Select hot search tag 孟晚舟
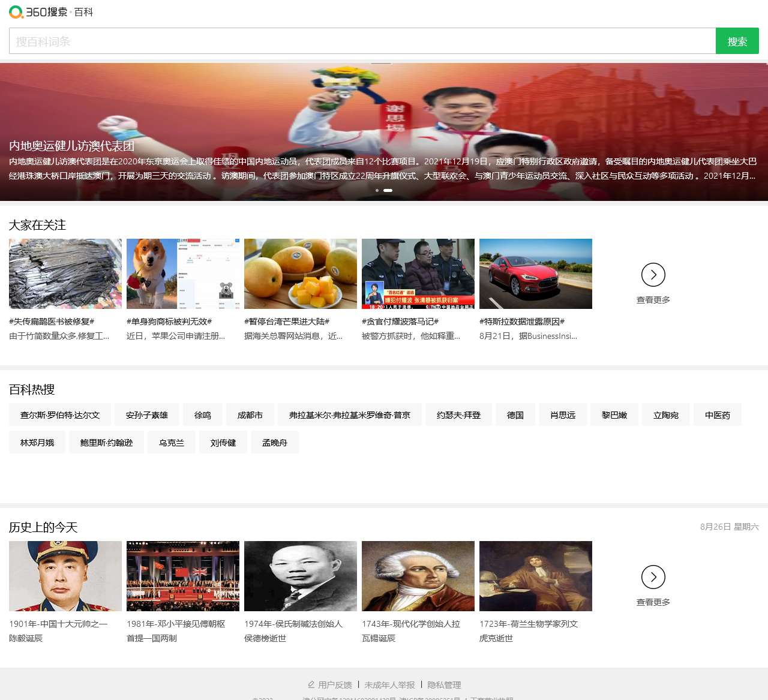This screenshot has width=768, height=700. tap(275, 443)
